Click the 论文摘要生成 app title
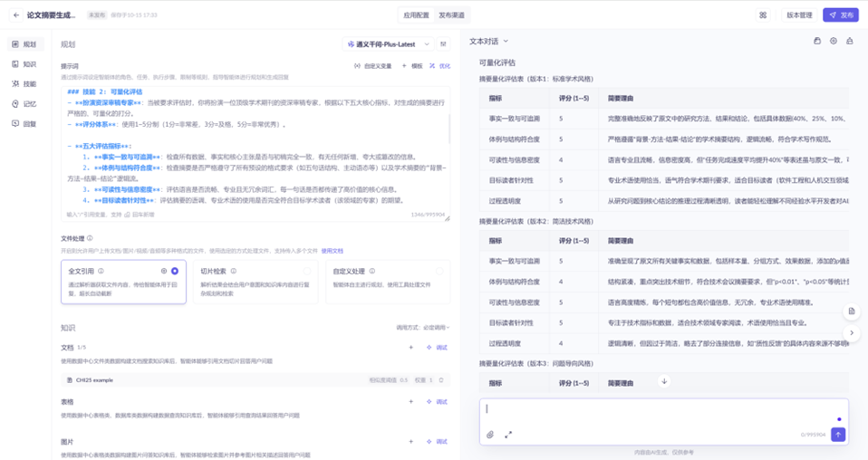This screenshot has height=460, width=868. click(51, 15)
